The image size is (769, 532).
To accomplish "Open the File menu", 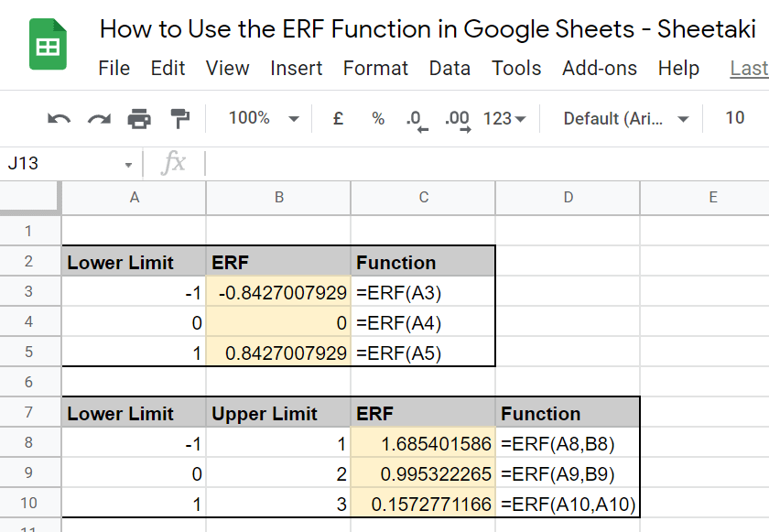I will point(114,68).
